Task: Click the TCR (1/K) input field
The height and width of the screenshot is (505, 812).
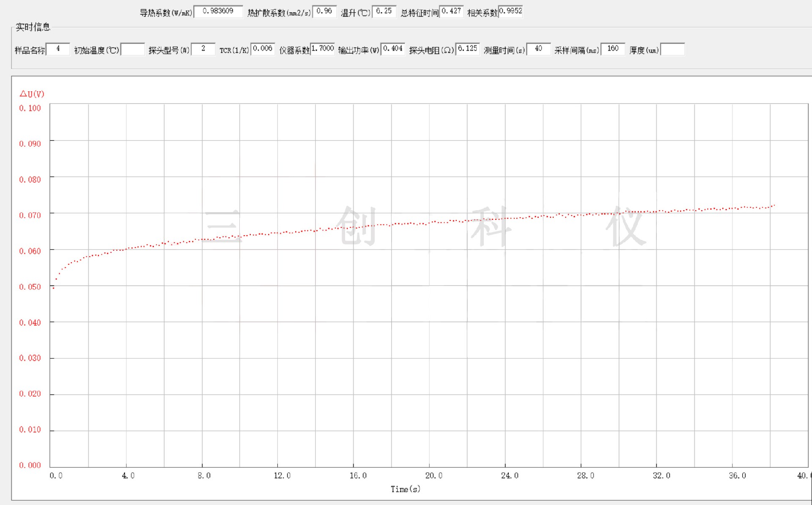Action: [x=263, y=49]
